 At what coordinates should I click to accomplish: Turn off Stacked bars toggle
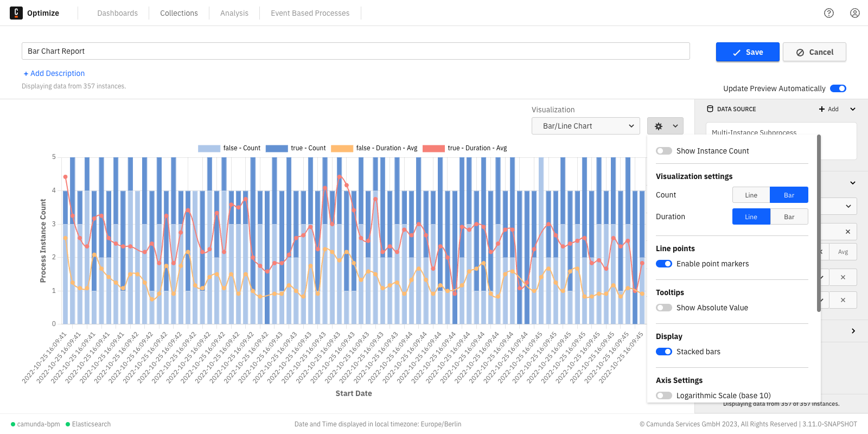(x=664, y=352)
